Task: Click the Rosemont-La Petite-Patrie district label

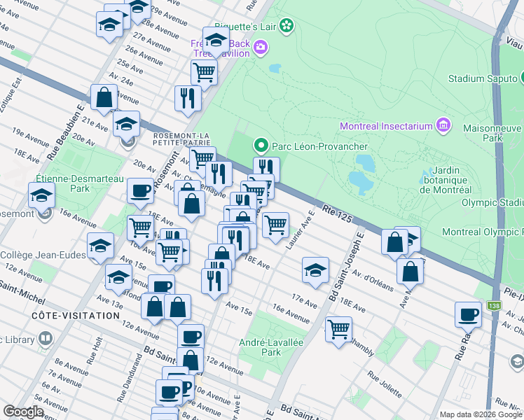Action: 181,139
